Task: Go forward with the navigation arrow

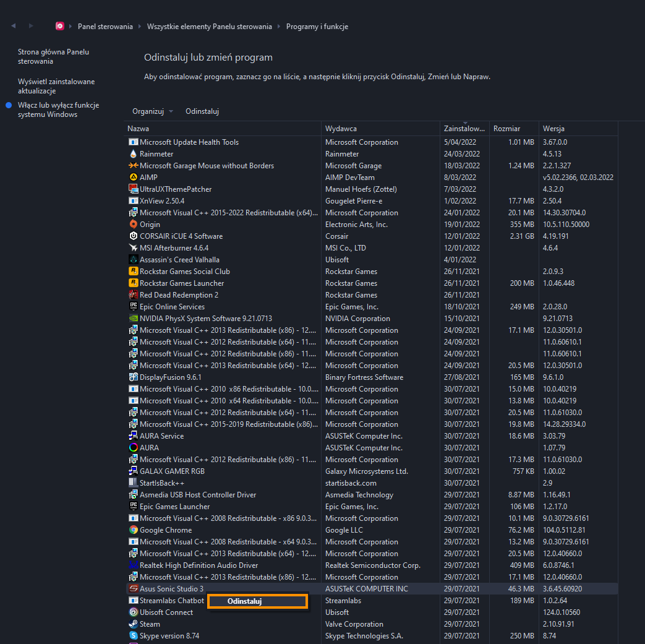Action: tap(31, 26)
